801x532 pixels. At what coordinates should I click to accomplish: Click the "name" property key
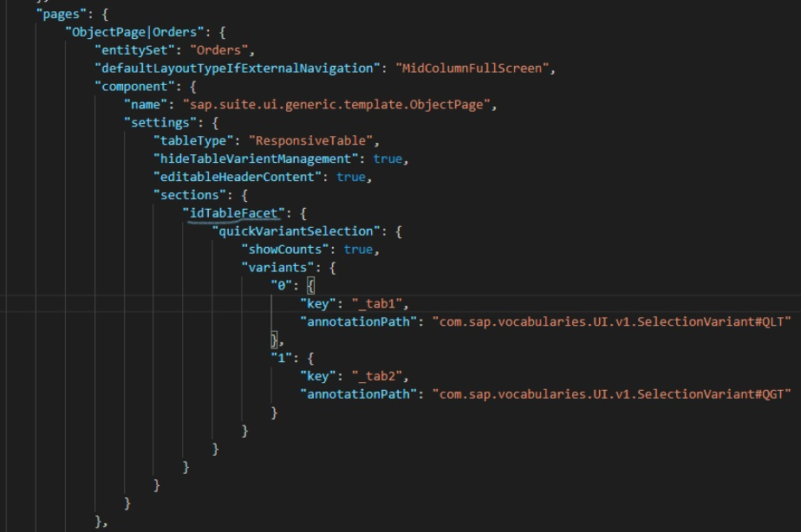pyautogui.click(x=146, y=105)
